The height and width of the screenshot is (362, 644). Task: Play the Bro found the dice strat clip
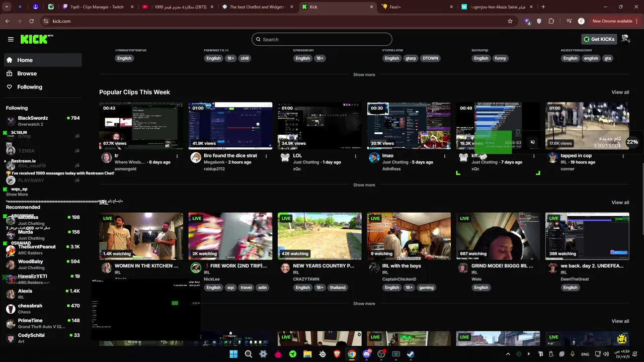[x=230, y=126]
